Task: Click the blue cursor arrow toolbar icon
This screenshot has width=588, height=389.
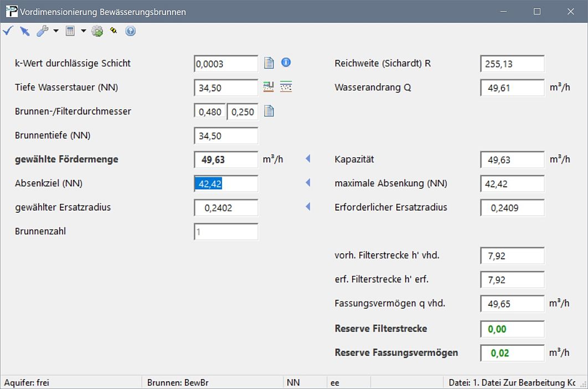Action: click(x=24, y=31)
